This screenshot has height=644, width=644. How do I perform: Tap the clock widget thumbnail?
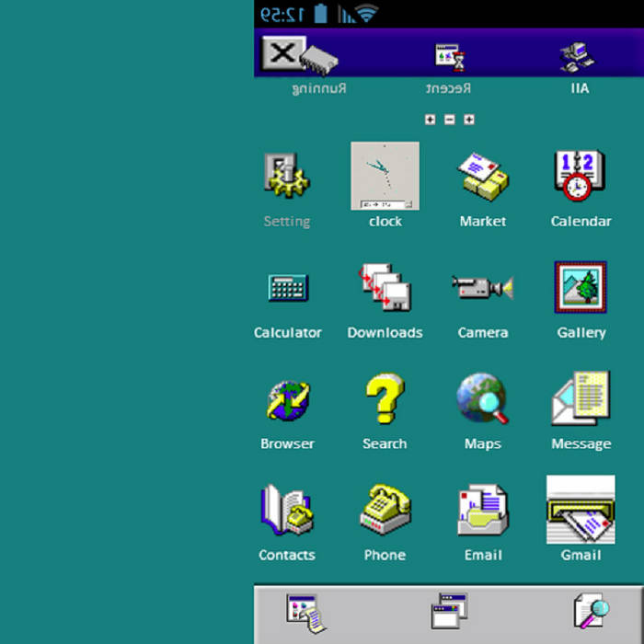(385, 176)
